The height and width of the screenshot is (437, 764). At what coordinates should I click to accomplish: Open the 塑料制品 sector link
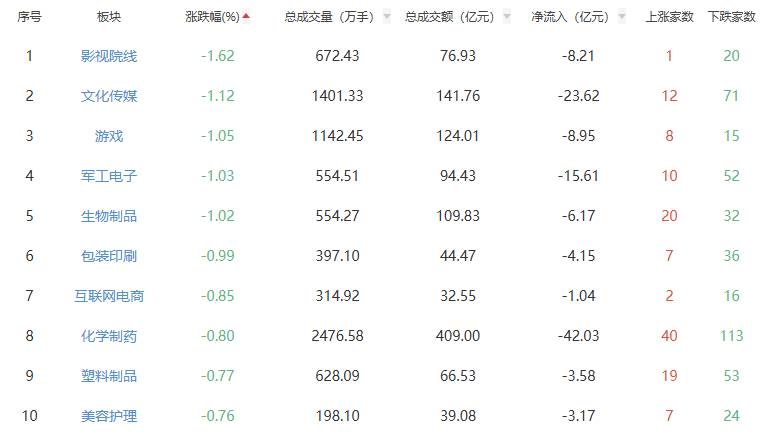pos(109,376)
